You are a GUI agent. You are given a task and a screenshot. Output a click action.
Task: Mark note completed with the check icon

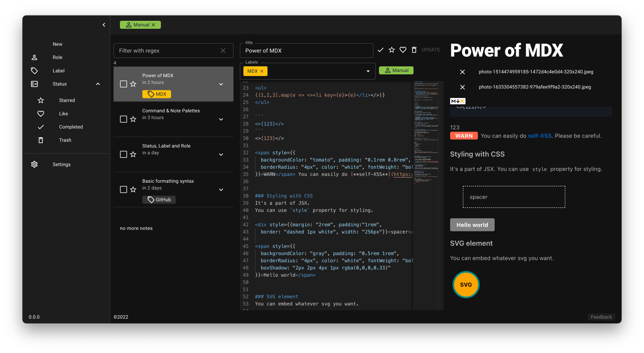pyautogui.click(x=381, y=50)
